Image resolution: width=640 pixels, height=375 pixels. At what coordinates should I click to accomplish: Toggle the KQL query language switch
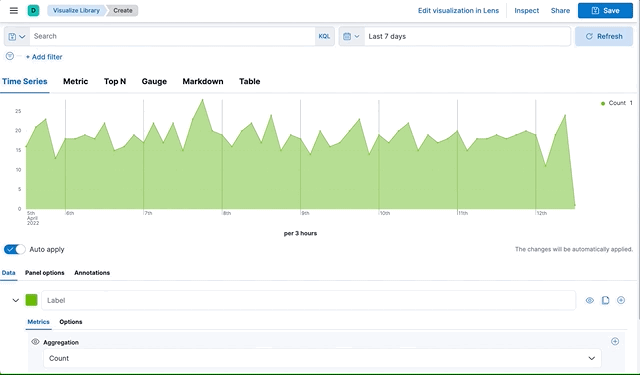pyautogui.click(x=324, y=36)
